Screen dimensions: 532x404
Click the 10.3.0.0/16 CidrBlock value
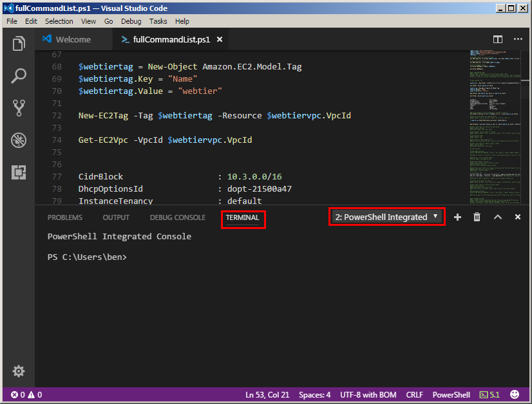[254, 176]
